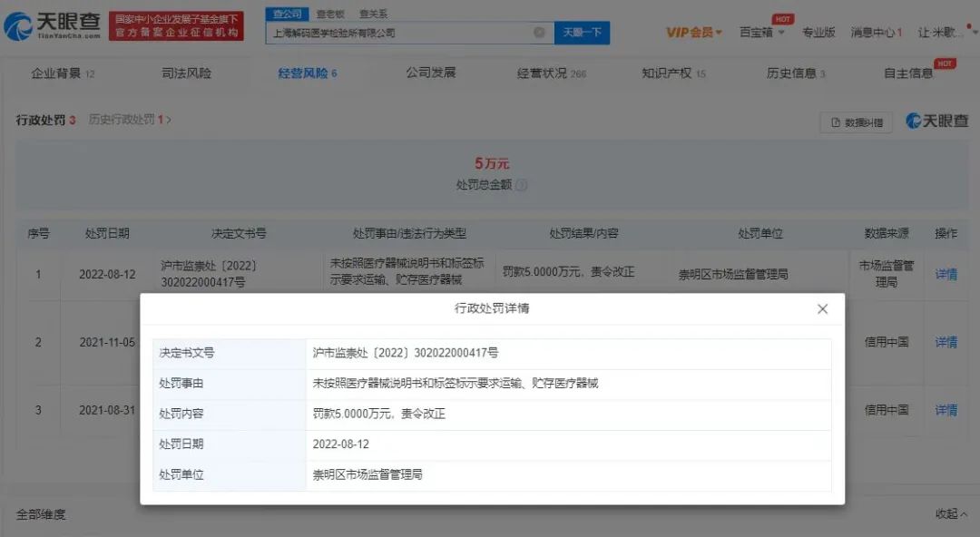This screenshot has height=537, width=980.
Task: Select the 经营状况 tab
Action: [552, 73]
